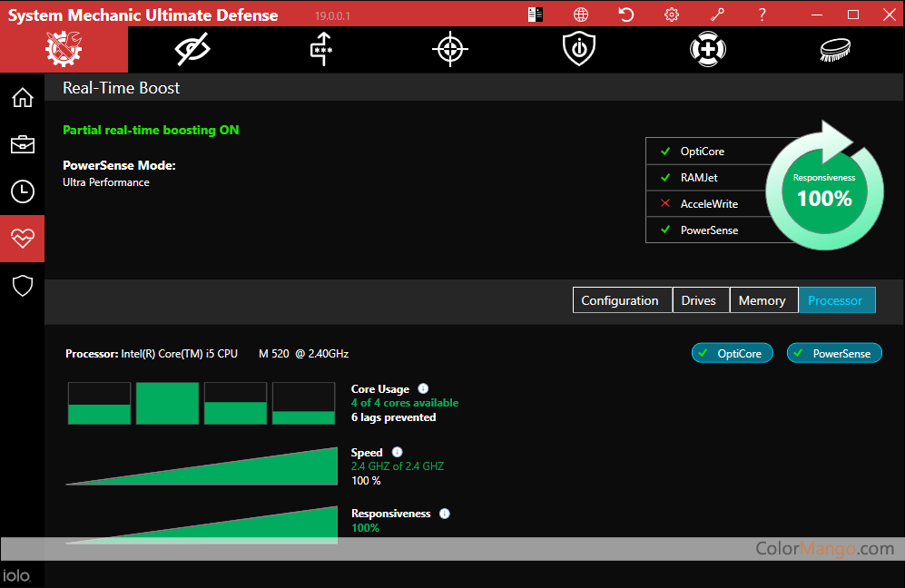Show info for Core Usage
The height and width of the screenshot is (588, 905).
click(423, 389)
